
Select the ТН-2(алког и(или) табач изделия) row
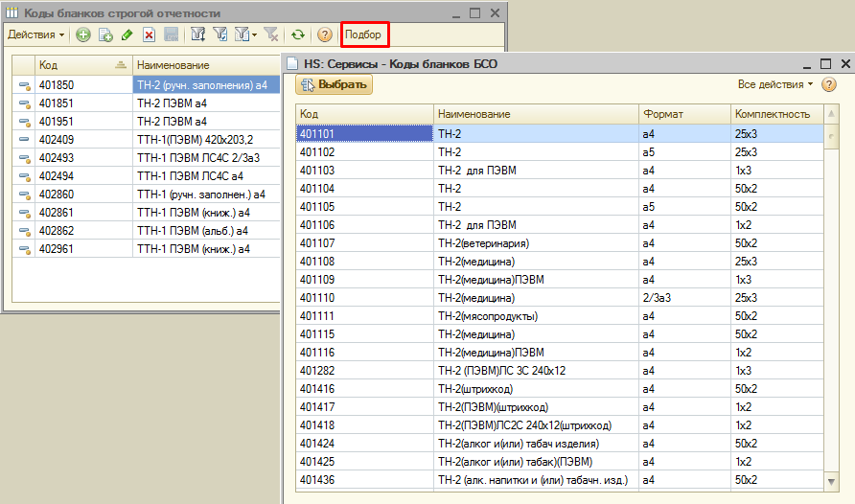pyautogui.click(x=560, y=444)
